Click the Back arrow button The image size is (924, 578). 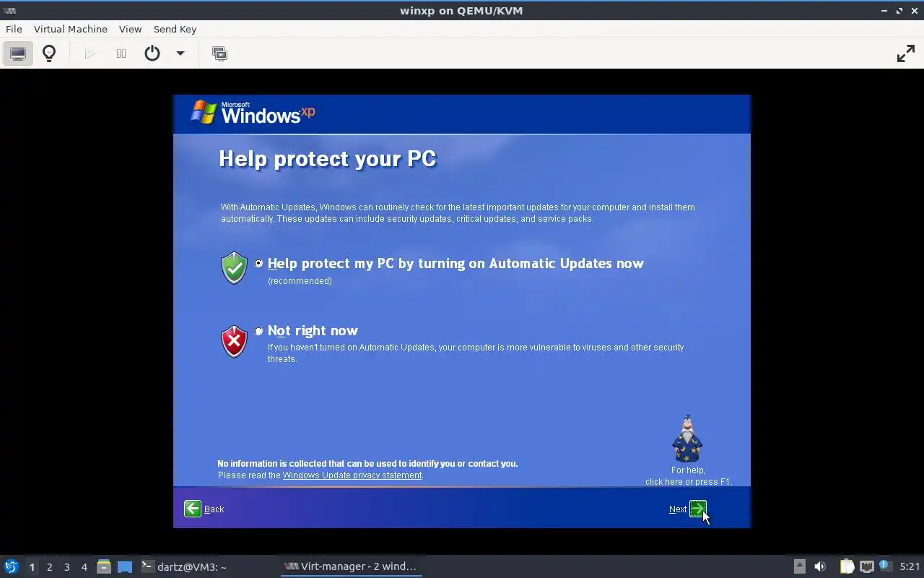click(193, 509)
